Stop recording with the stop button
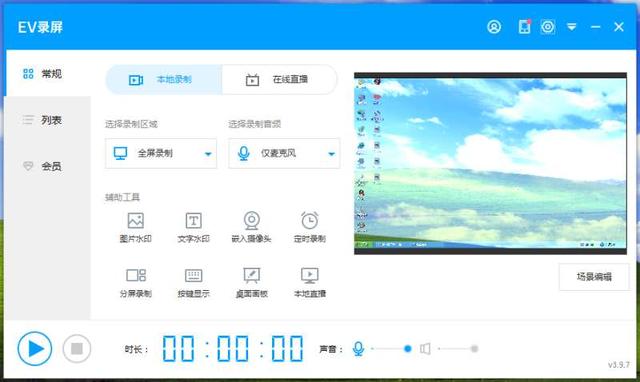The image size is (640, 382). pos(77,349)
